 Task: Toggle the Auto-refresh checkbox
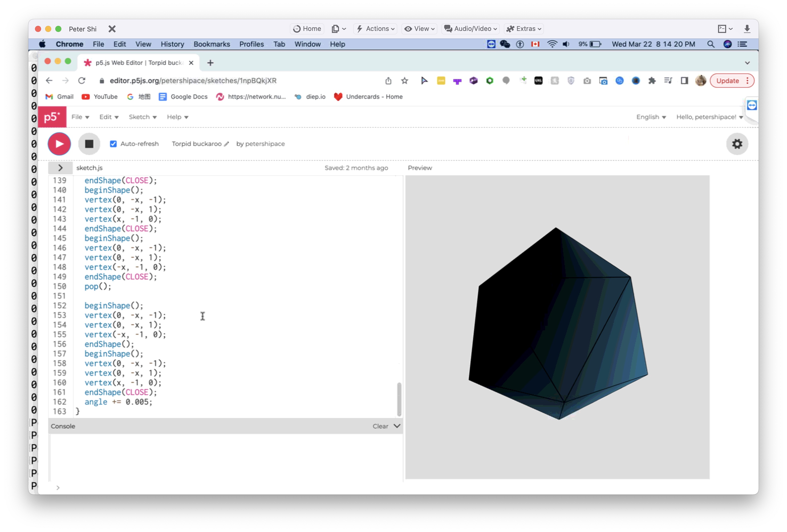coord(113,144)
